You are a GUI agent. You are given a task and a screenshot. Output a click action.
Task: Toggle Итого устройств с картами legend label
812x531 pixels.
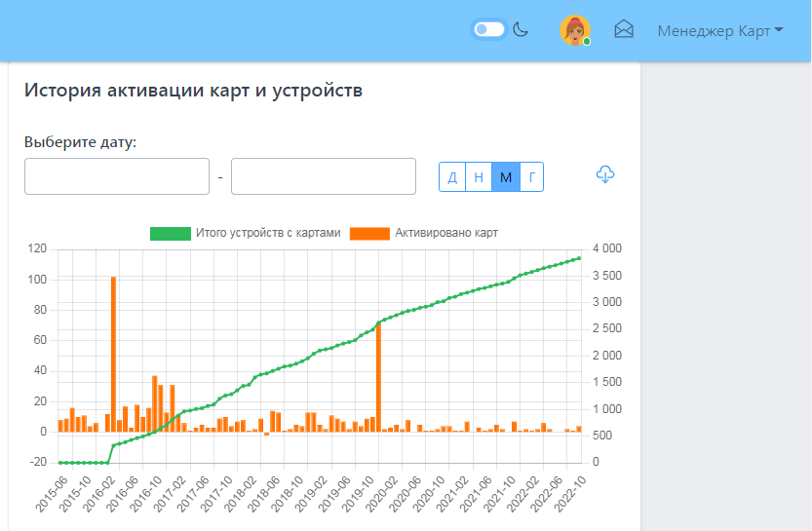point(268,233)
